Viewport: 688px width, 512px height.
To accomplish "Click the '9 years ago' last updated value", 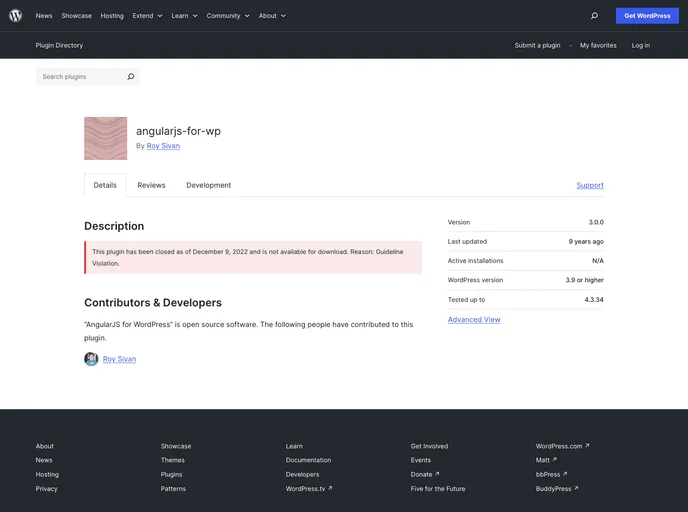I will tap(586, 242).
